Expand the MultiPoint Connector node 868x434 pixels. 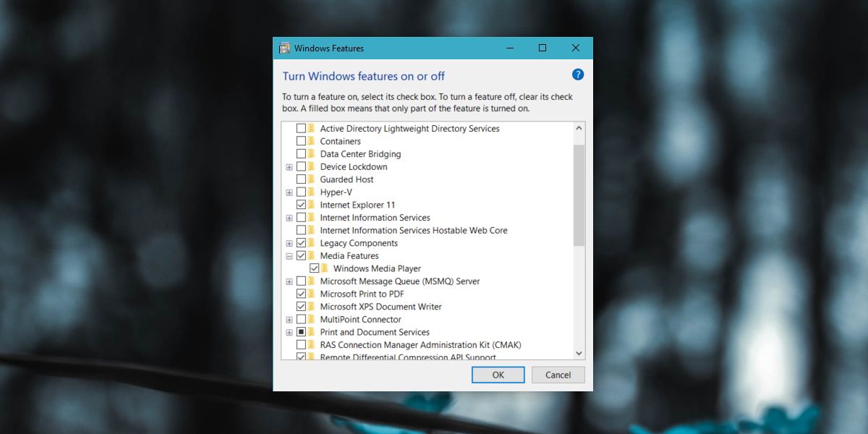click(x=289, y=320)
